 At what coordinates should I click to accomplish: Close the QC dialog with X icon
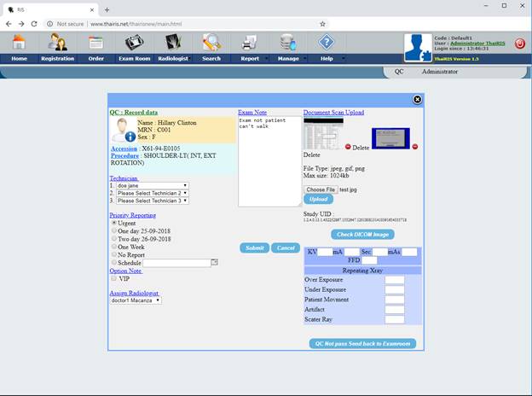pyautogui.click(x=417, y=99)
